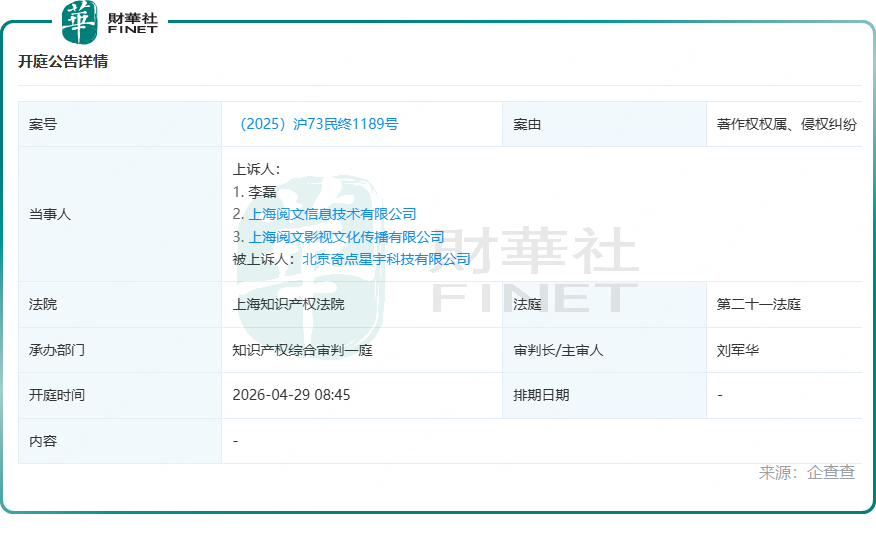
Task: Open 上海阅文影视文化传播有限公司 company link
Action: click(346, 237)
